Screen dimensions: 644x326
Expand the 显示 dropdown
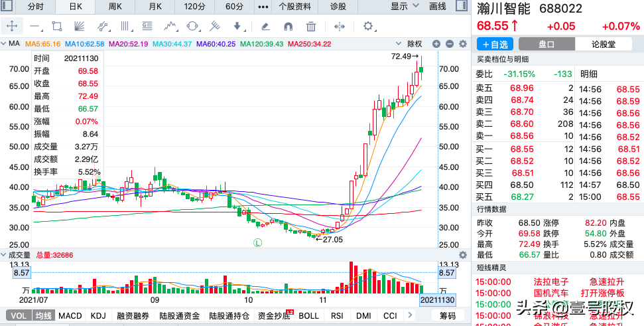coord(405,6)
